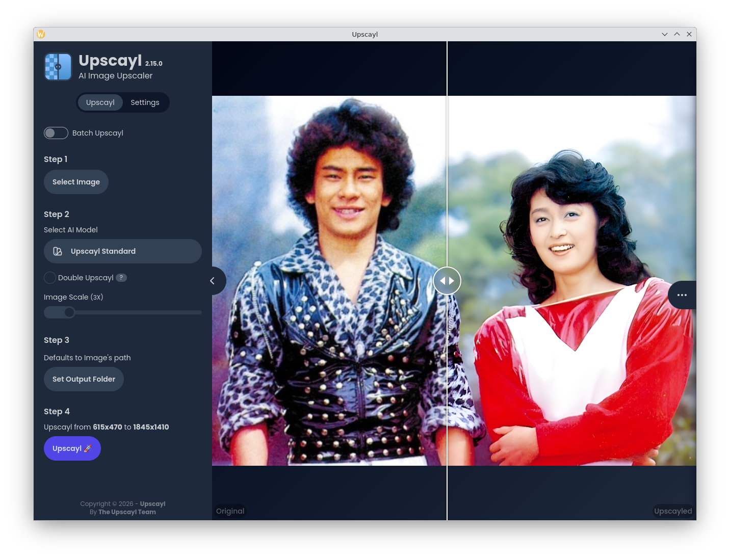Open the three-dots more options button

[682, 295]
